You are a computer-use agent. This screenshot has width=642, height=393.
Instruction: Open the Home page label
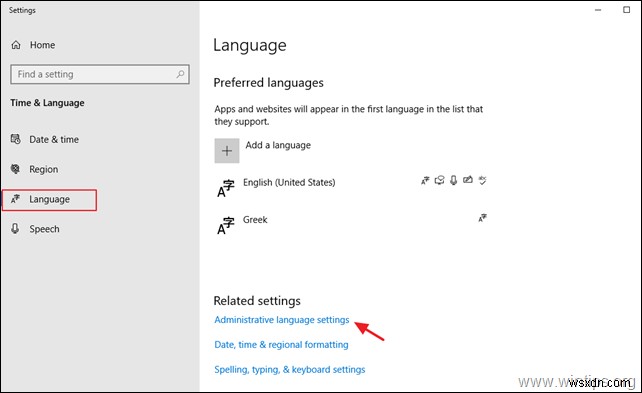43,45
